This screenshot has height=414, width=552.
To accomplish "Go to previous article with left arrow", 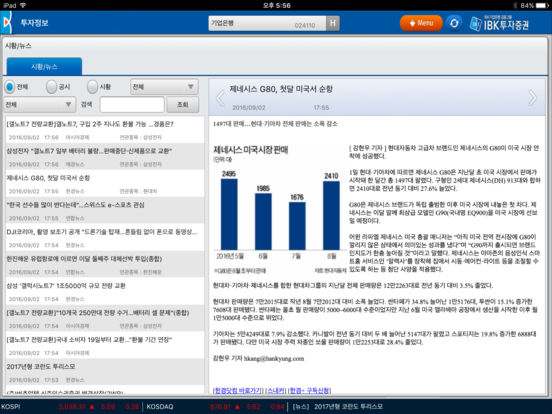I will tap(220, 98).
